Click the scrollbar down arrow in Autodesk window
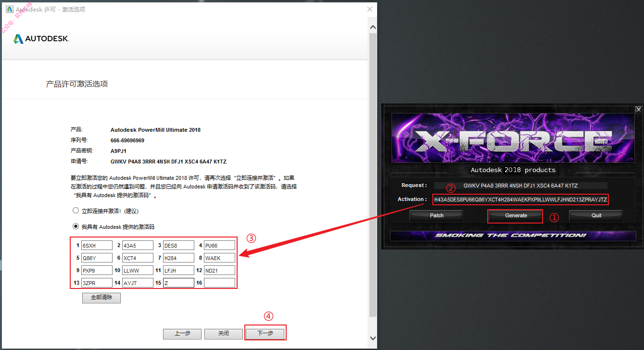Screen dimensions: 644x350 tap(372, 338)
